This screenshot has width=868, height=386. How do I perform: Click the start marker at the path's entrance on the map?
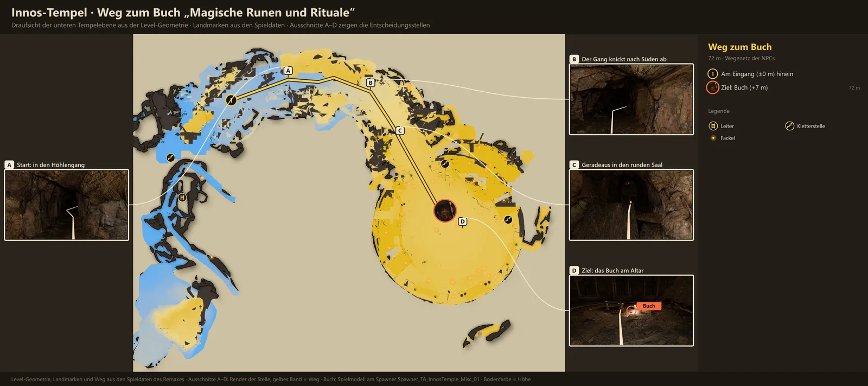[231, 100]
